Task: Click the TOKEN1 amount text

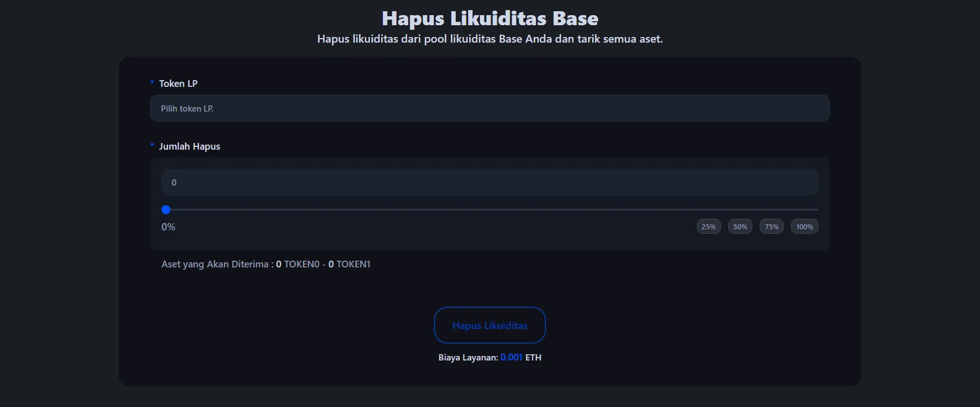Action: click(x=349, y=264)
